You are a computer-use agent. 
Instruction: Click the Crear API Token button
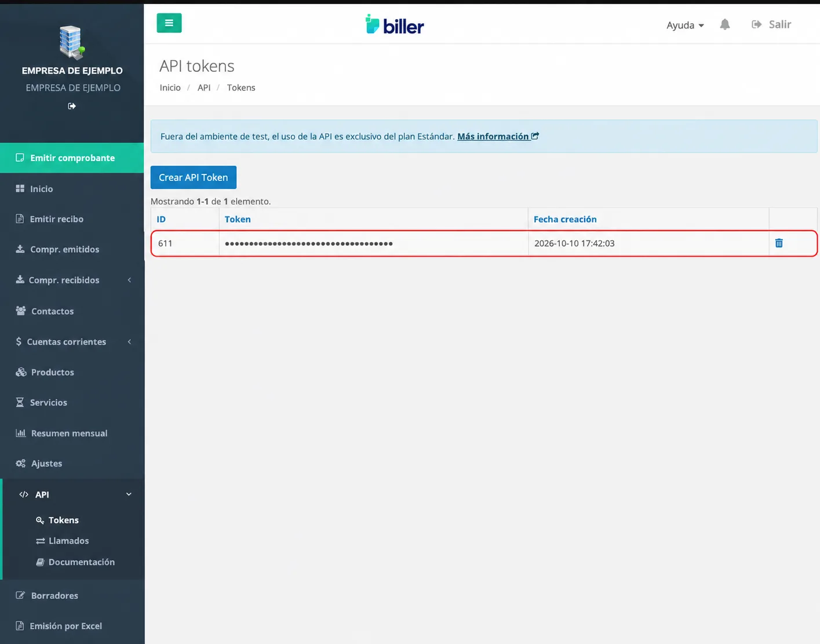tap(194, 177)
